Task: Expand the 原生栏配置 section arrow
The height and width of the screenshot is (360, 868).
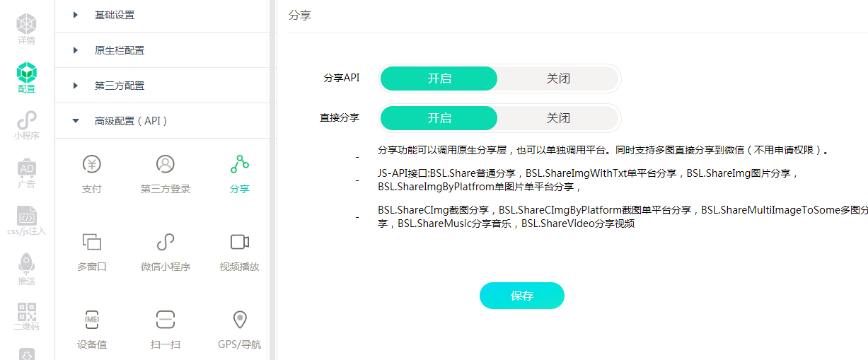Action: [76, 50]
